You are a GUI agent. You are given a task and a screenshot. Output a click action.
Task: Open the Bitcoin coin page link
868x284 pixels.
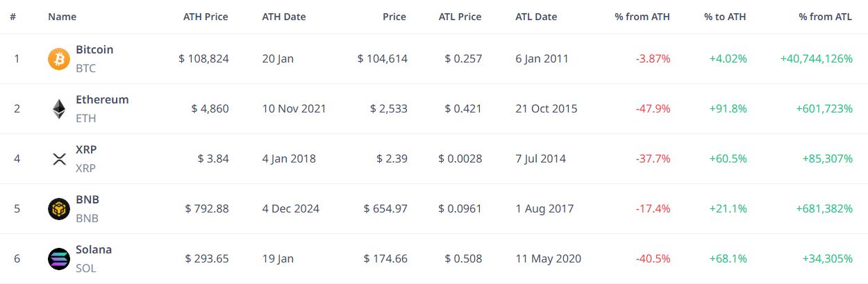point(94,50)
